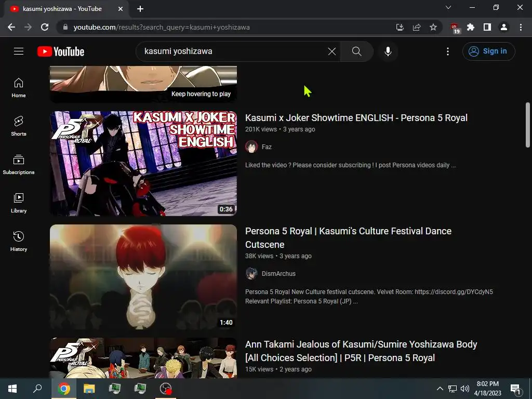
Task: Click the partially visible top video thumbnail
Action: click(143, 84)
